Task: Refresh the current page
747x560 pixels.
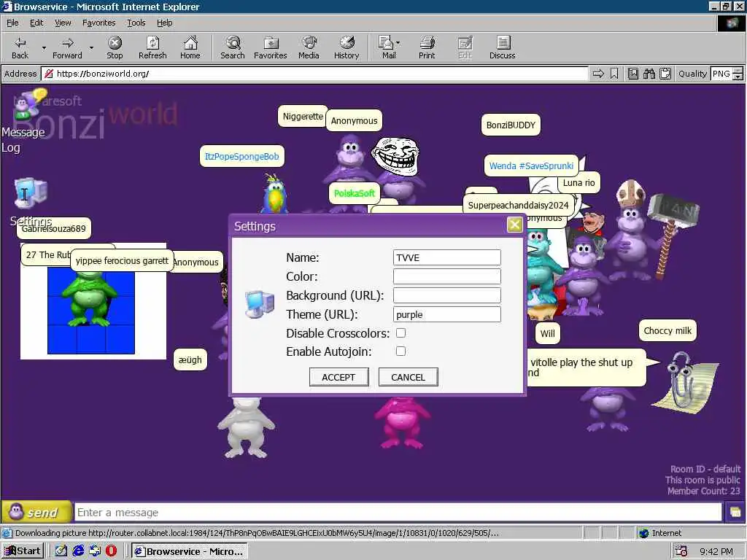Action: tap(152, 48)
